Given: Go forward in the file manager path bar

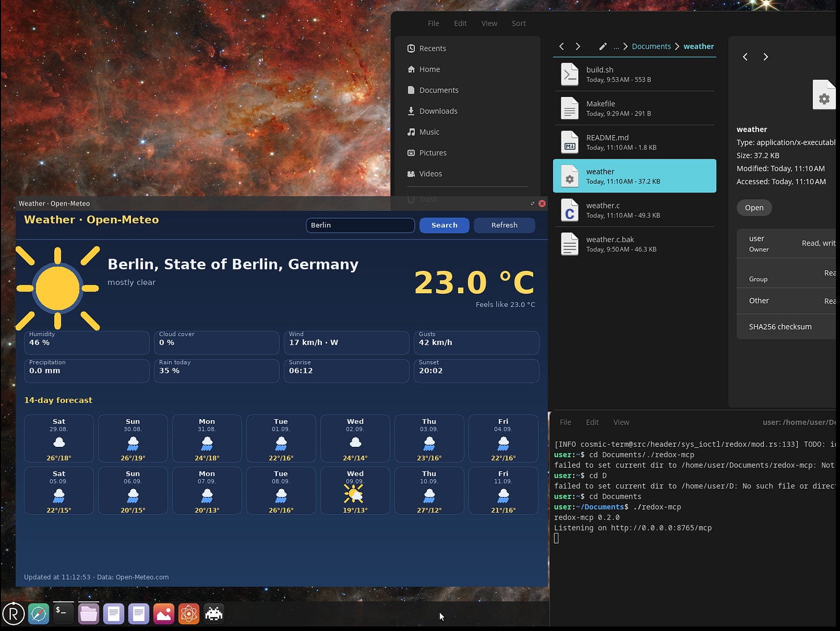Looking at the screenshot, I should click(578, 46).
